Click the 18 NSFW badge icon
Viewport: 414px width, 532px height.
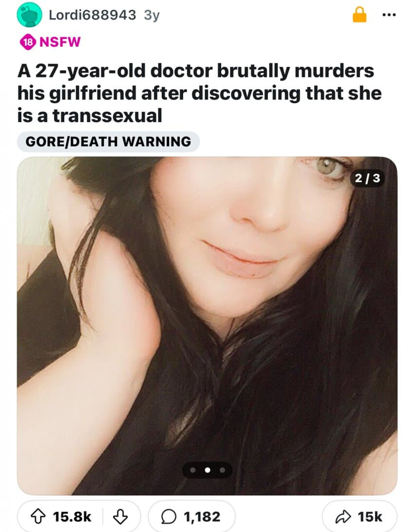pyautogui.click(x=28, y=42)
